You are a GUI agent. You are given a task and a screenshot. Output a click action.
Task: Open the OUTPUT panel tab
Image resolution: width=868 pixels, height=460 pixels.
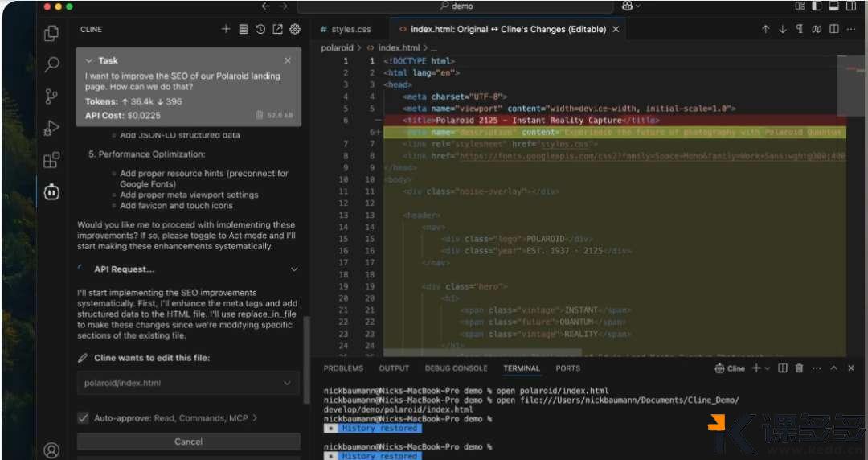click(x=394, y=368)
